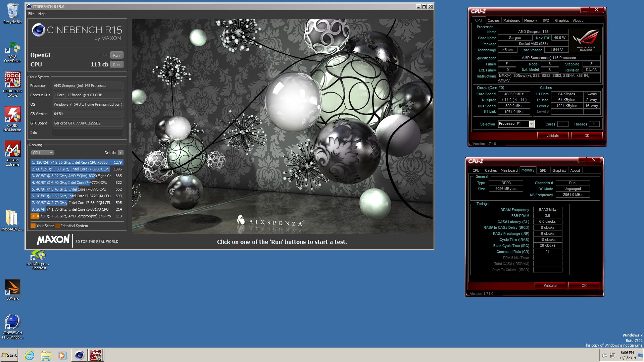The height and width of the screenshot is (362, 644).
Task: Switch to Cinebench taskbar button
Action: 80,355
